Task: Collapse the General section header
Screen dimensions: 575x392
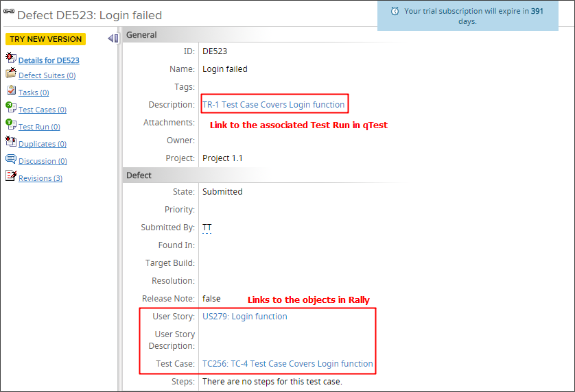Action: tap(141, 35)
